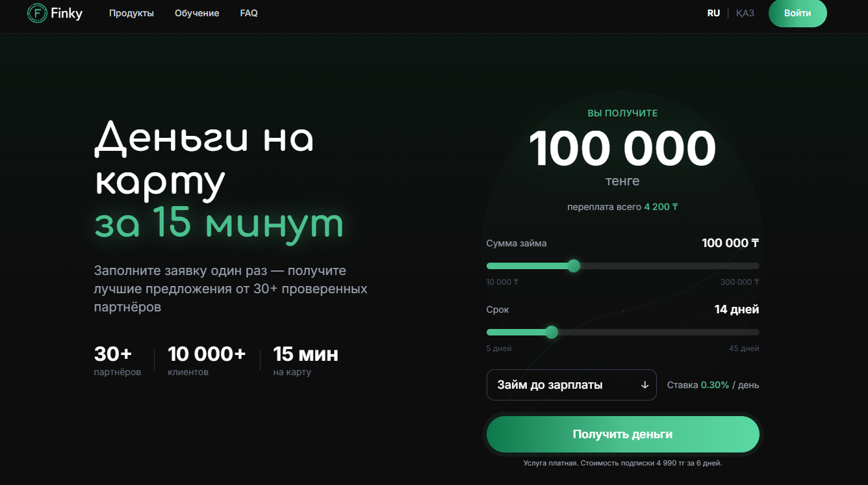
Task: Go to the FAQ page
Action: click(249, 13)
